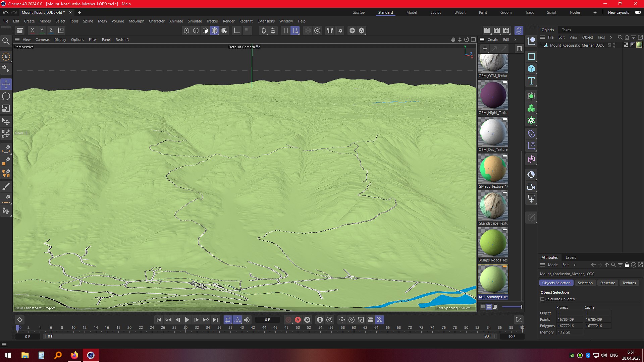
Task: Open the Textures attributes tab button
Action: (629, 283)
